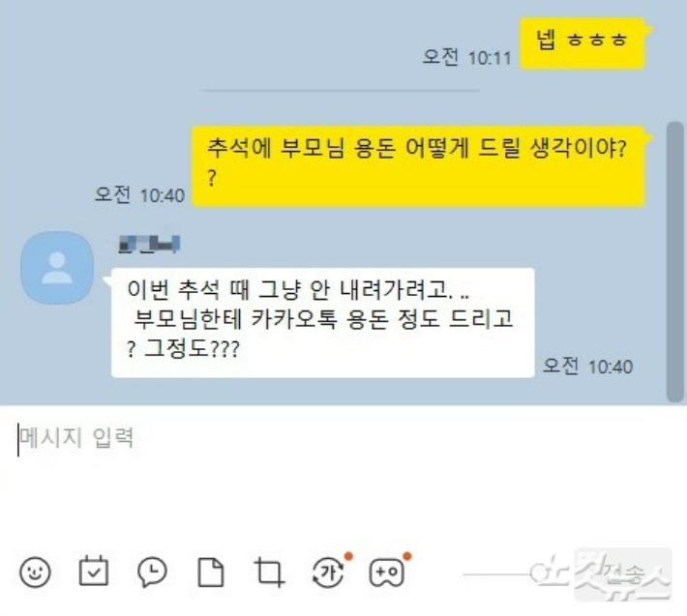687x616 pixels.
Task: Click in the 메시지 입력 text field
Action: click(x=343, y=473)
